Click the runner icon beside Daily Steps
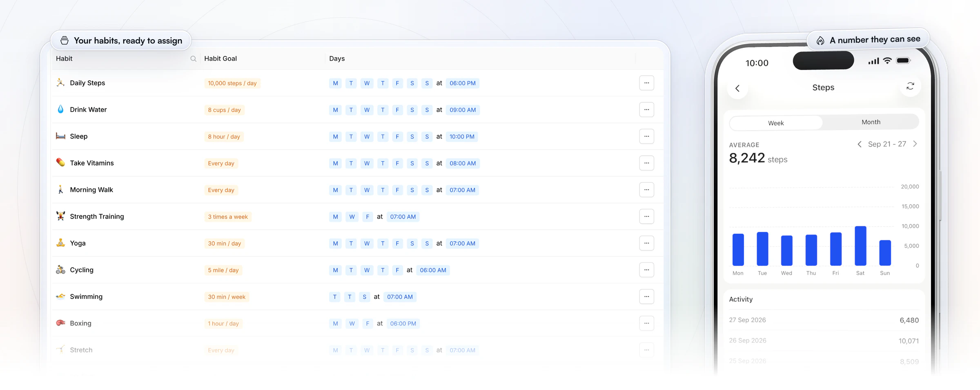The image size is (980, 390). (60, 83)
